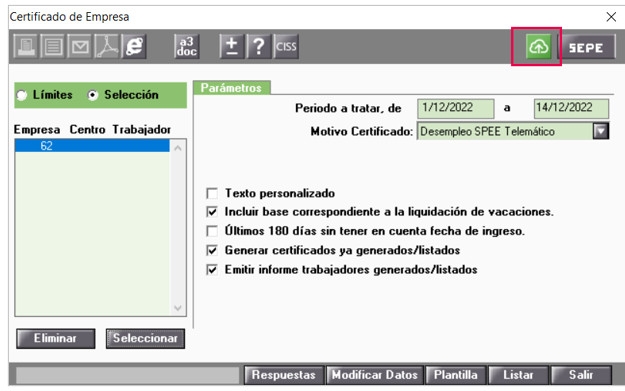Uncheck Incluir base correspondiente a liquidación vacaciones
Image resolution: width=625 pixels, height=391 pixels.
212,212
